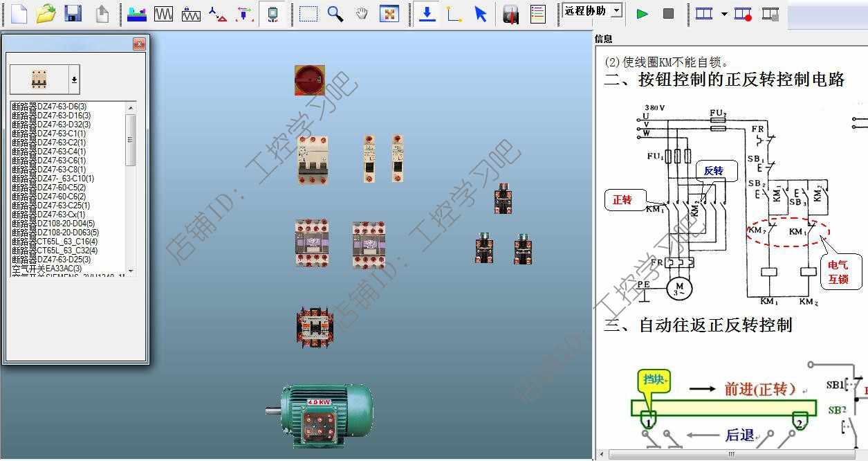The width and height of the screenshot is (868, 461).
Task: Click the resistor zigzag component toolbar icon
Action: pyautogui.click(x=191, y=13)
